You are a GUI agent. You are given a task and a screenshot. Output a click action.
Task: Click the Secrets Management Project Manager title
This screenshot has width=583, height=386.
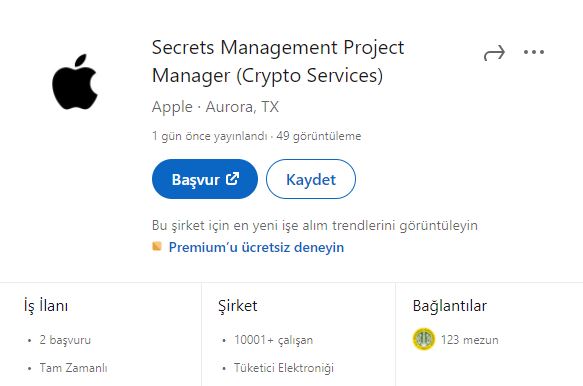pyautogui.click(x=278, y=61)
